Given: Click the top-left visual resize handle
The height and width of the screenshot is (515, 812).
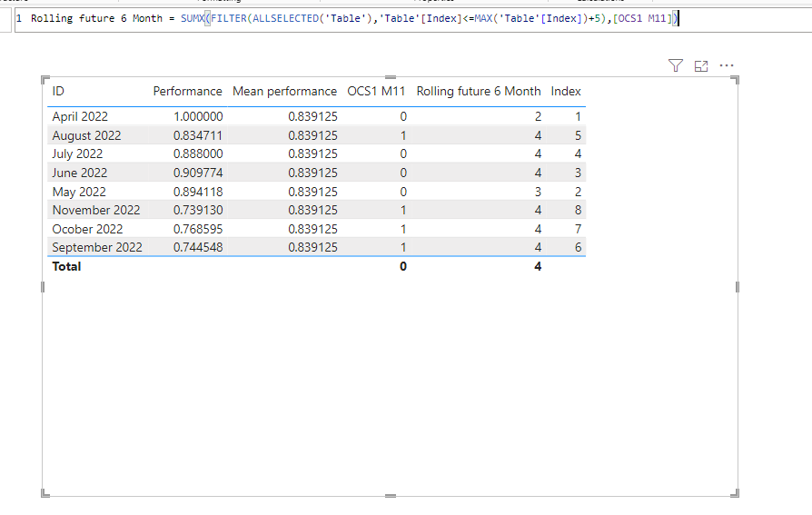Looking at the screenshot, I should 45,80.
